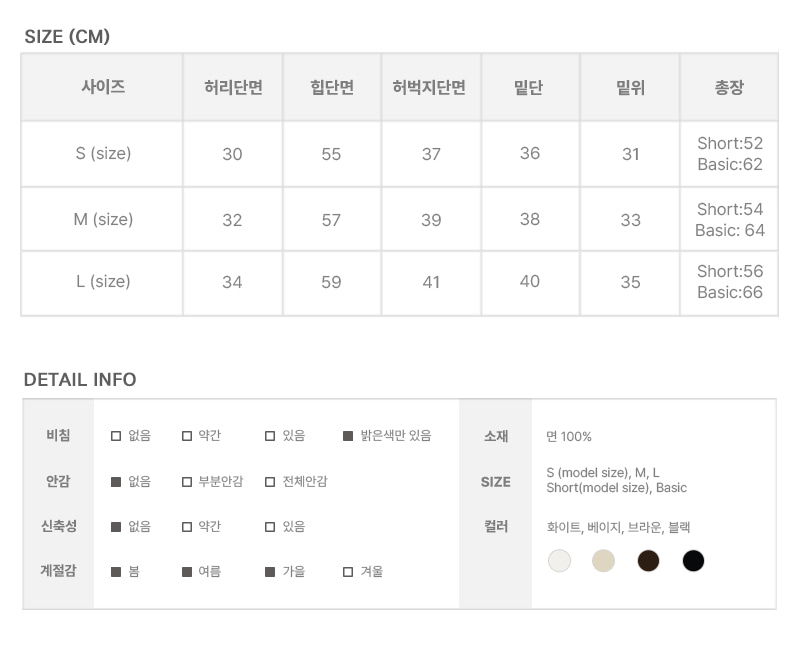The image size is (800, 671).
Task: Choose the beige color swatch
Action: tap(603, 561)
